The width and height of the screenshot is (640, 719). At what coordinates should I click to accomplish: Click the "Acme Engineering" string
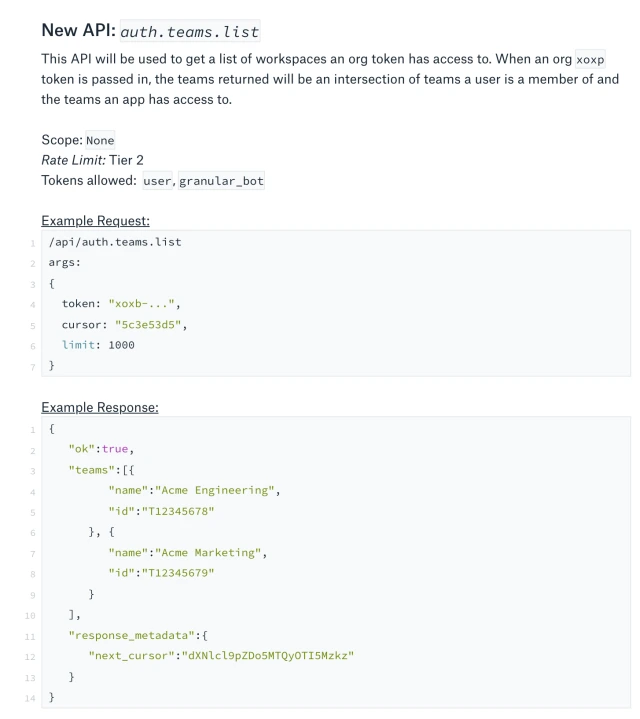pos(215,490)
